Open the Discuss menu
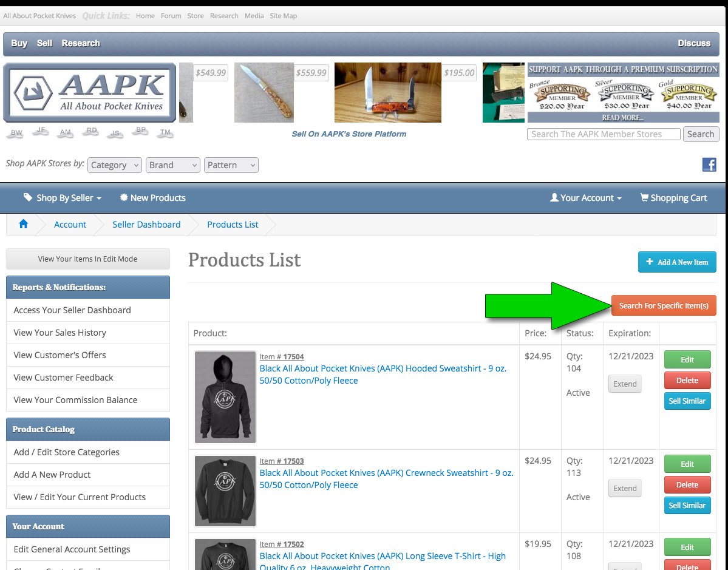Screen dimensions: 728x570 pos(694,43)
